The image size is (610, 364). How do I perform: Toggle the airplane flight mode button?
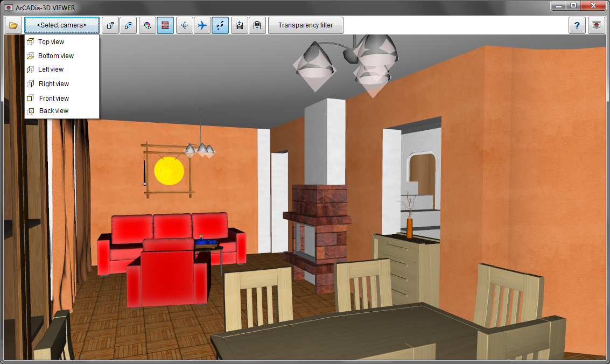[x=202, y=25]
